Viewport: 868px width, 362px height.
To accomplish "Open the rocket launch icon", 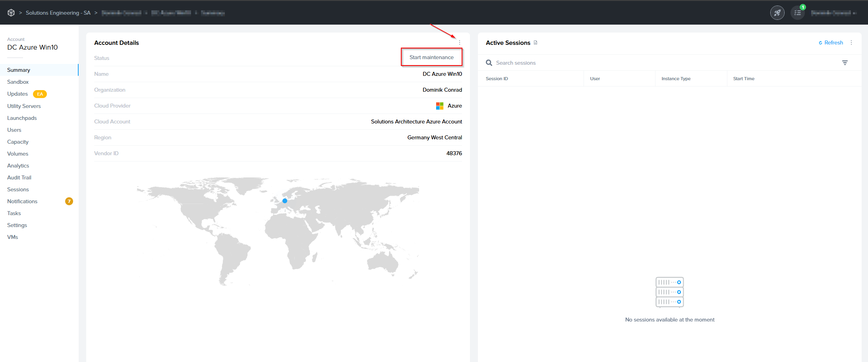I will [777, 13].
